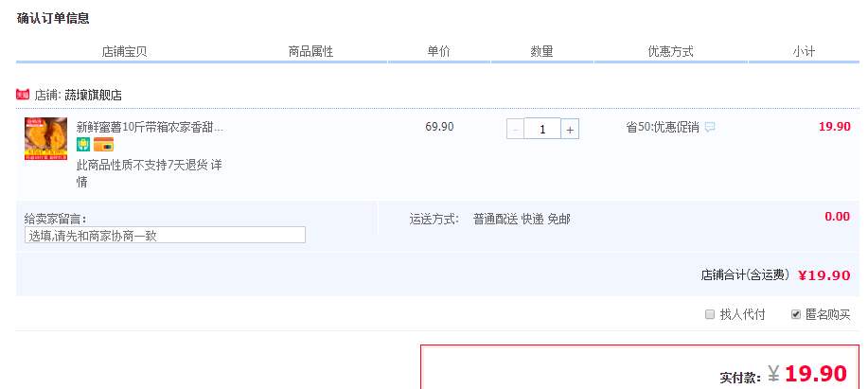
Task: Enable the 找人代付 checkbox
Action: point(710,314)
